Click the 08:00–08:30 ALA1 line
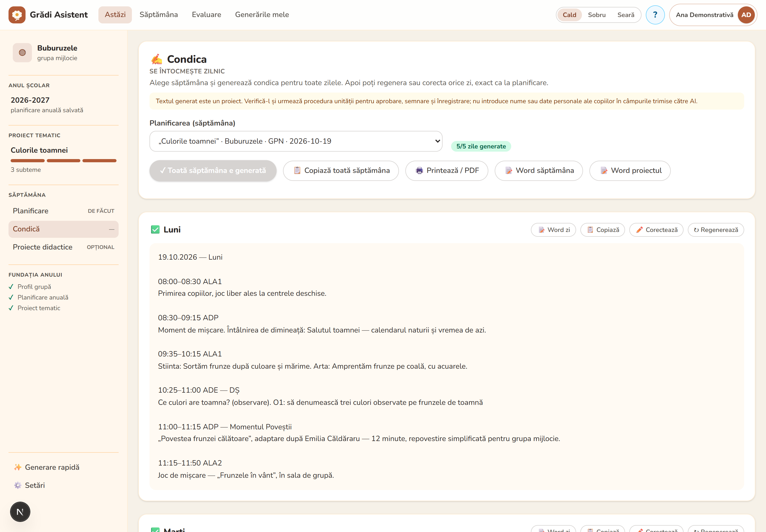 point(190,282)
